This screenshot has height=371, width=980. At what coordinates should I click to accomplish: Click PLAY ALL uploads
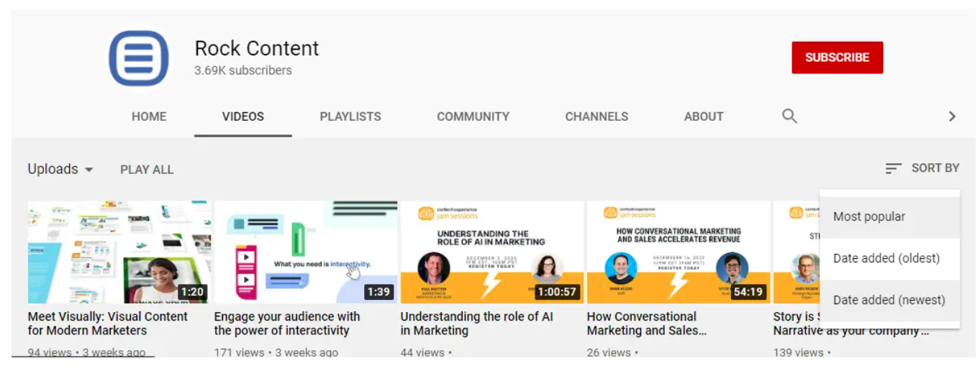click(x=147, y=170)
